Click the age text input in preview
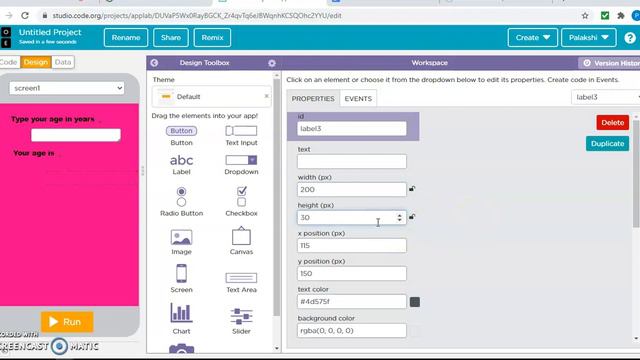 pyautogui.click(x=76, y=135)
